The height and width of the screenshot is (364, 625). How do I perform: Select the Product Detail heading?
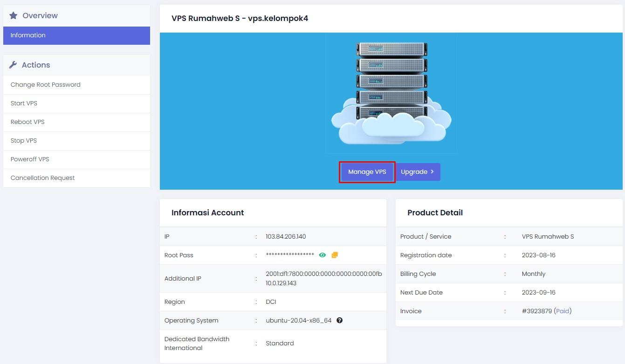[x=435, y=213]
